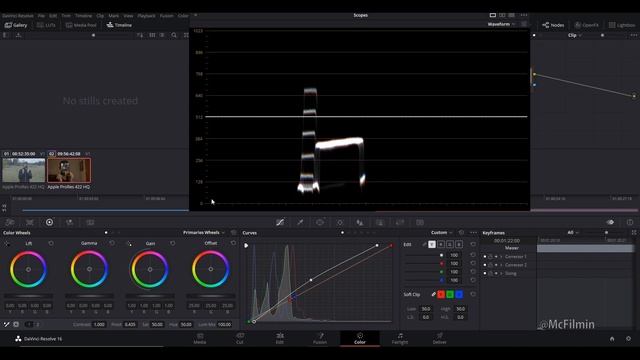Open the Info palette icon
The width and height of the screenshot is (640, 360).
630,222
